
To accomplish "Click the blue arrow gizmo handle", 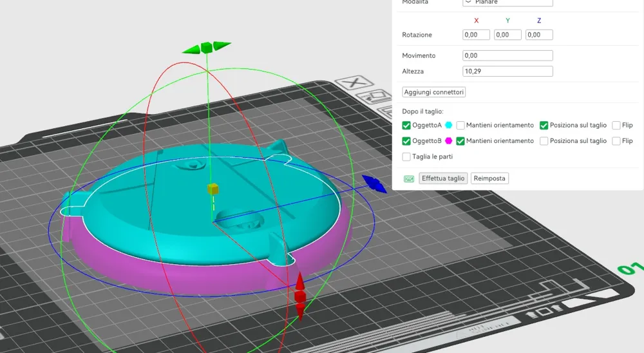I will pyautogui.click(x=373, y=184).
